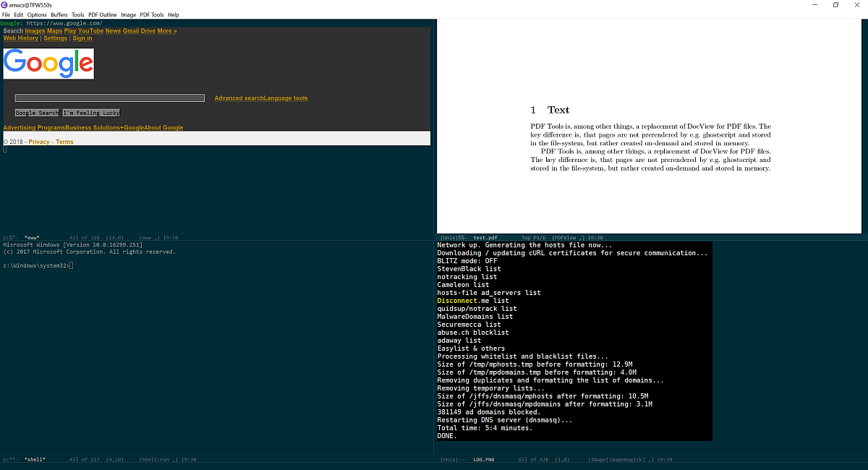Open the Language tools link

click(286, 98)
